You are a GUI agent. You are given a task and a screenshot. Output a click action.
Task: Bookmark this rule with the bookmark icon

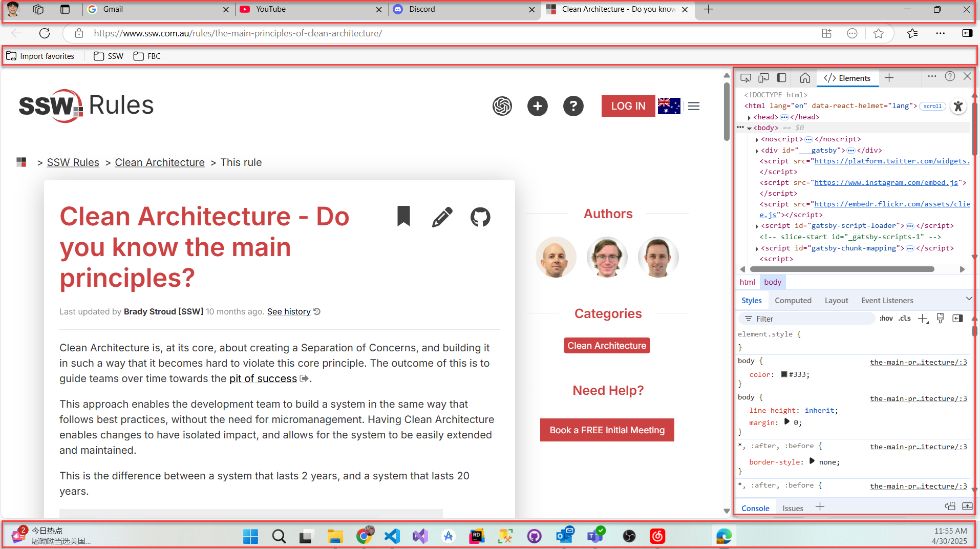click(403, 216)
